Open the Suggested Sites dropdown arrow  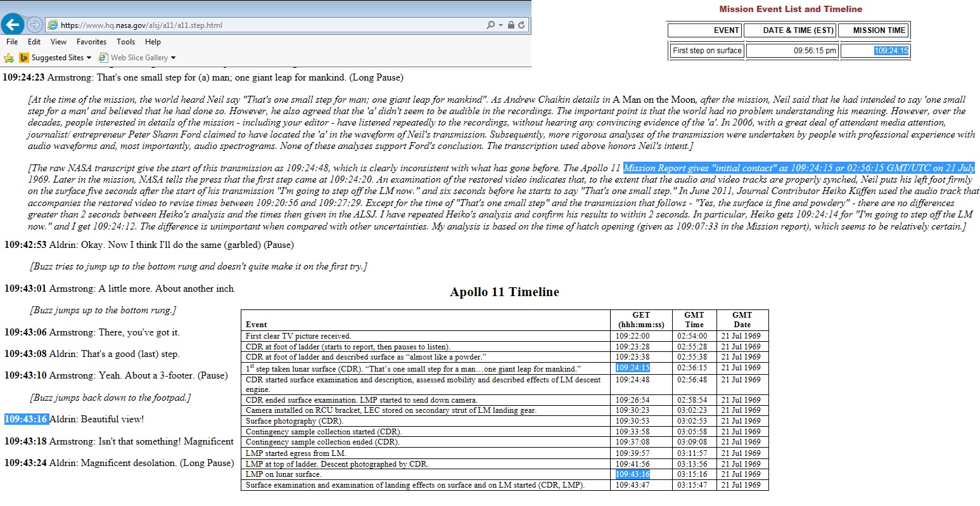point(89,58)
